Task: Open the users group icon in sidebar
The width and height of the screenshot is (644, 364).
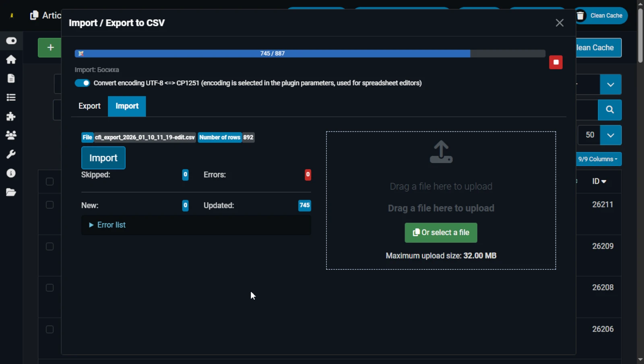Action: click(11, 135)
